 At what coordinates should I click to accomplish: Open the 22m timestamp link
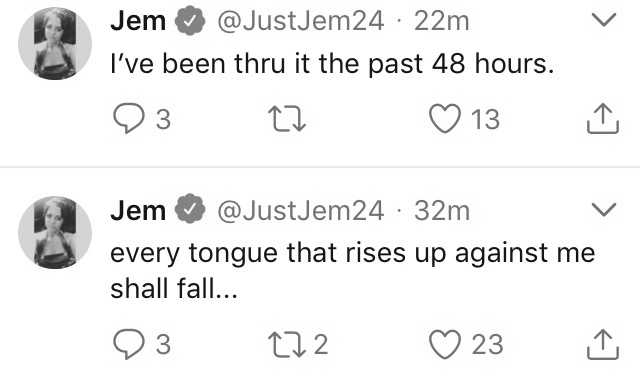(442, 21)
